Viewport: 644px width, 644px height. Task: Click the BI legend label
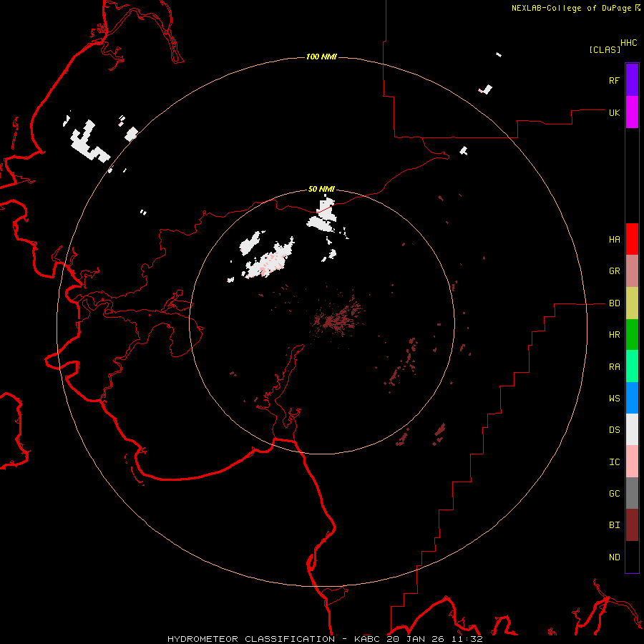click(x=614, y=525)
